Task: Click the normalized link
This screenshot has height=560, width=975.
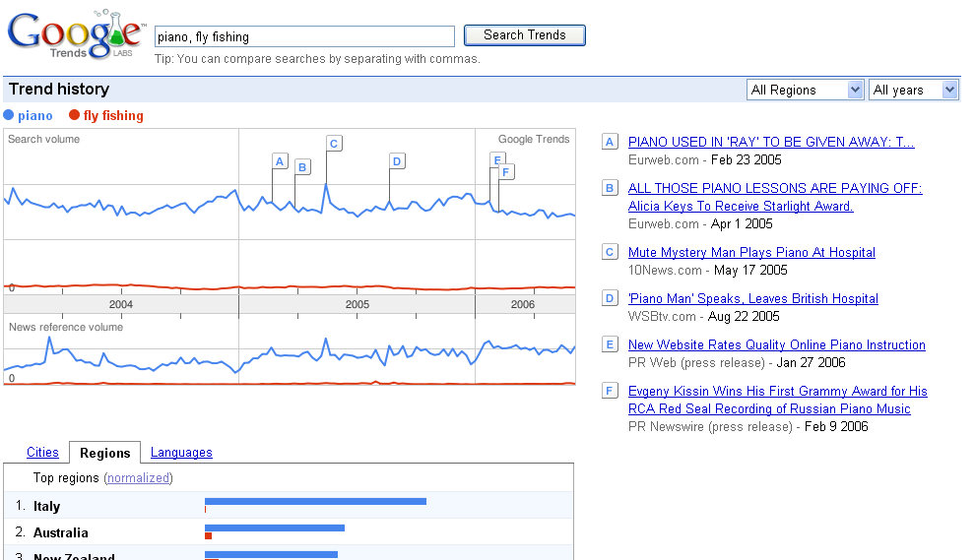Action: coord(139,478)
